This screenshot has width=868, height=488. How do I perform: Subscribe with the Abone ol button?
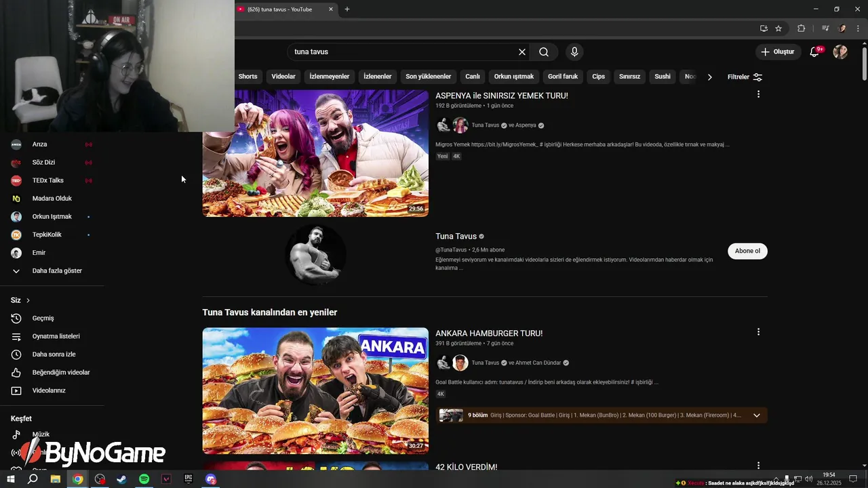click(x=747, y=251)
